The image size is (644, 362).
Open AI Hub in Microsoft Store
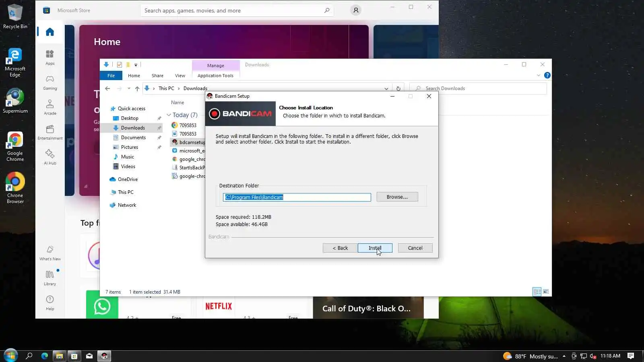pos(50,157)
